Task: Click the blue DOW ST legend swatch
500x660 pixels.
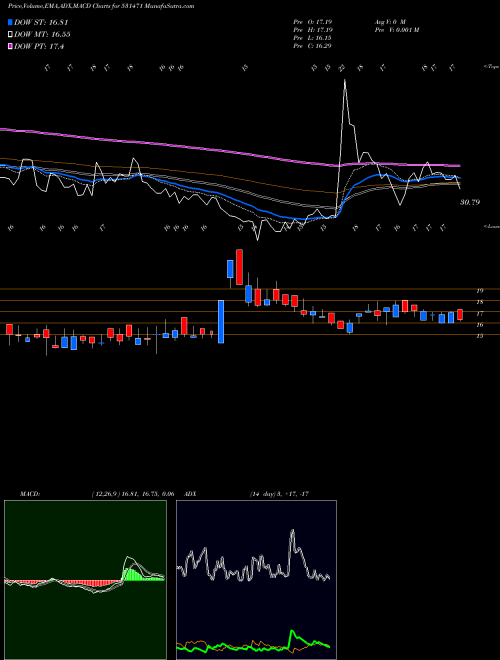Action: click(x=11, y=22)
